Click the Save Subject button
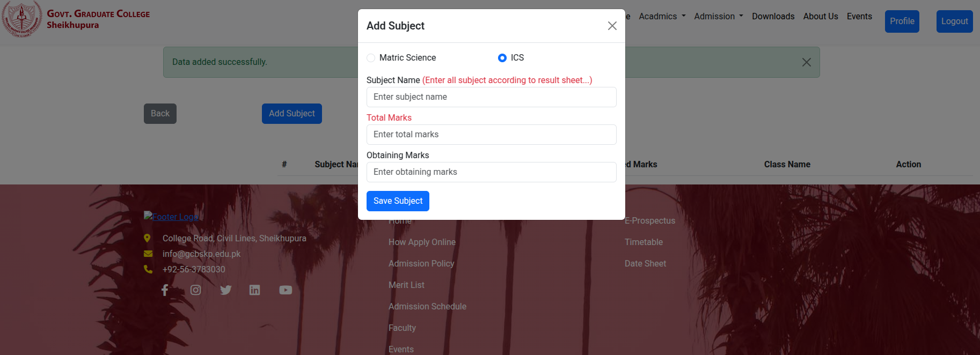Screen dimensions: 980x355 click(x=398, y=201)
